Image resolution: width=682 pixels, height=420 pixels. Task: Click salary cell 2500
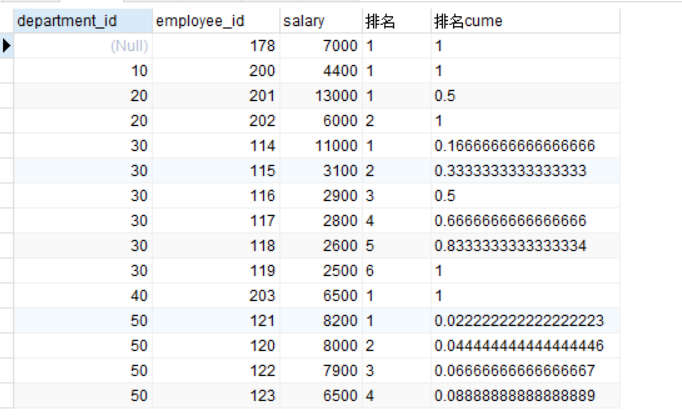[321, 271]
